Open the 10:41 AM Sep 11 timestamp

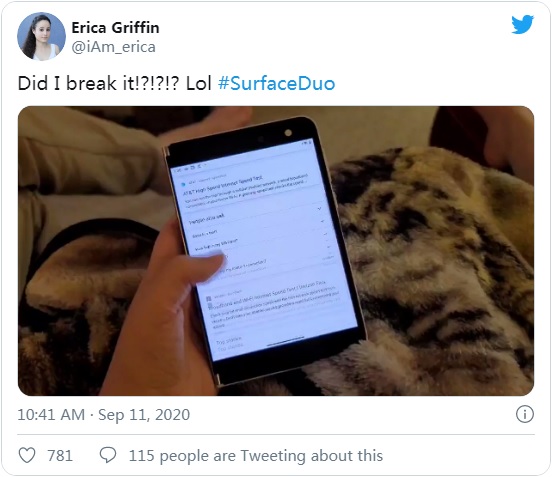point(104,414)
